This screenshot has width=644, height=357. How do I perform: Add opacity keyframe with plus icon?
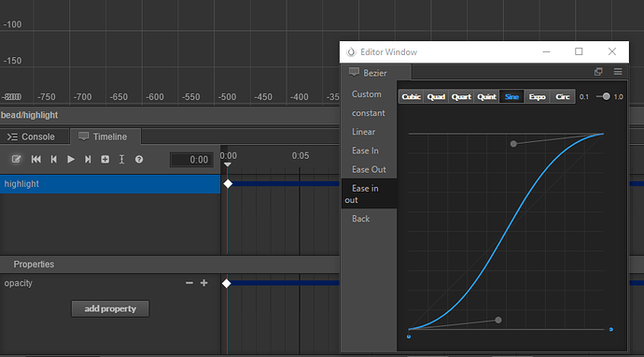point(203,283)
